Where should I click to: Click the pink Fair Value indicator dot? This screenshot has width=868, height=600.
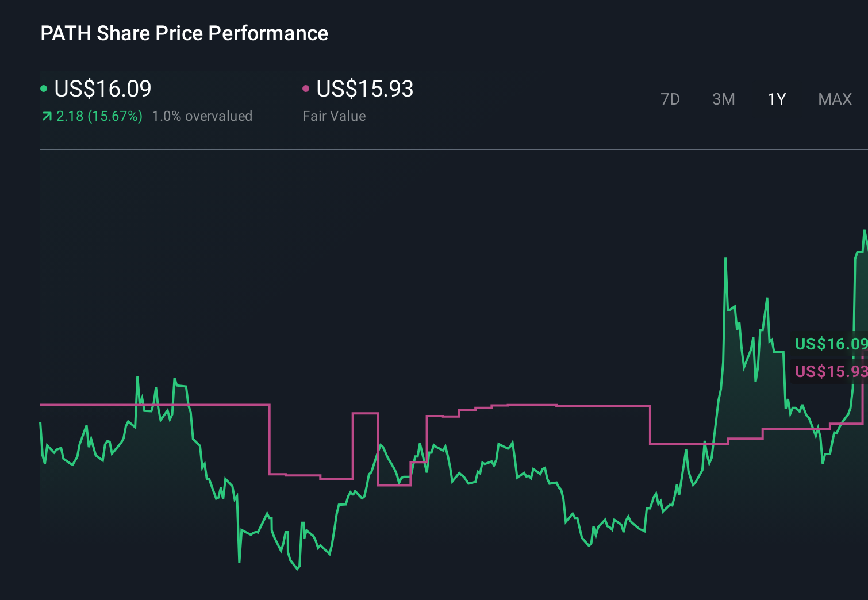pos(306,88)
